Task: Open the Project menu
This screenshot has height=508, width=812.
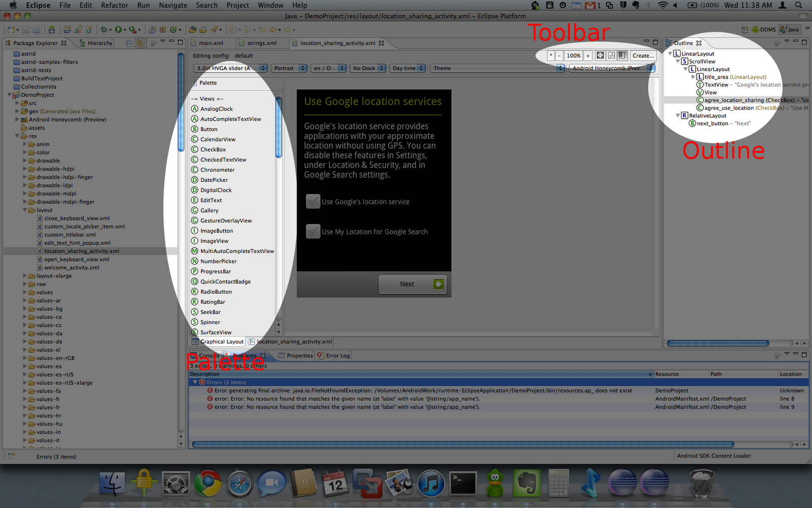Action: coord(238,5)
